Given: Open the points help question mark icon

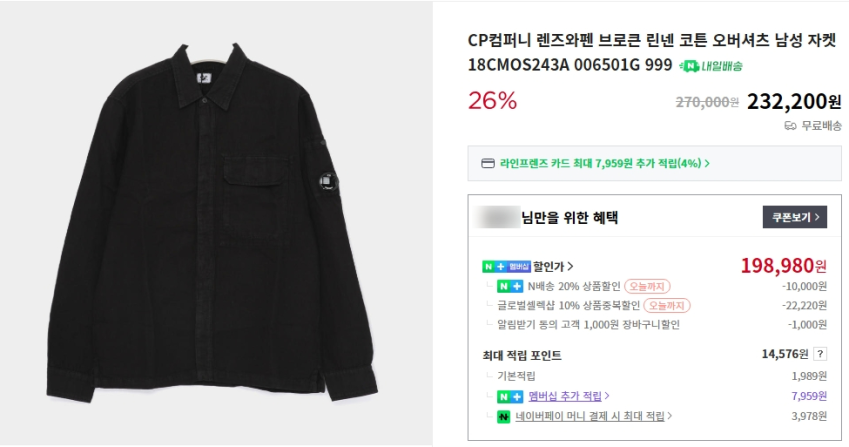Looking at the screenshot, I should (820, 354).
